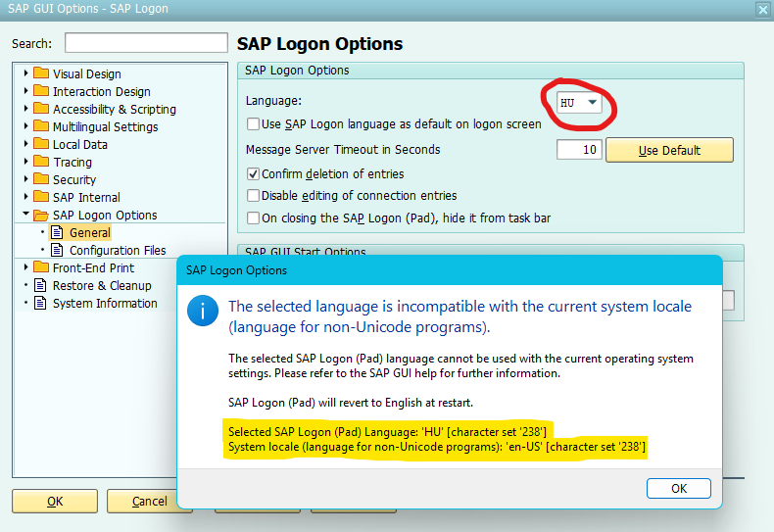The width and height of the screenshot is (774, 532).
Task: Select the Security tree label
Action: click(74, 179)
